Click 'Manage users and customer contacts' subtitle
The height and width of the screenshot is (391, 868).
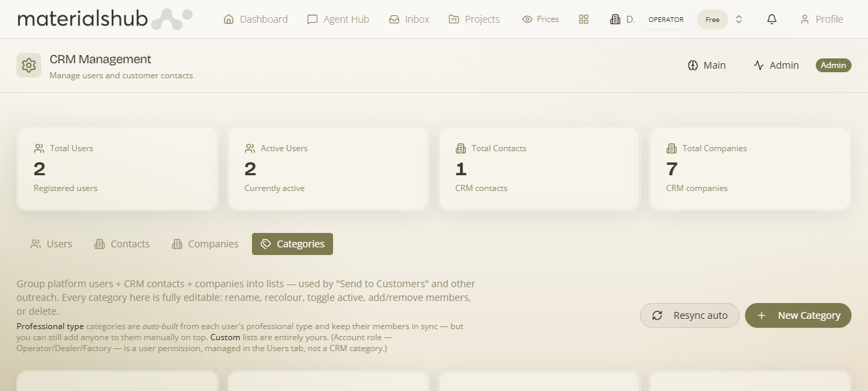tap(121, 76)
